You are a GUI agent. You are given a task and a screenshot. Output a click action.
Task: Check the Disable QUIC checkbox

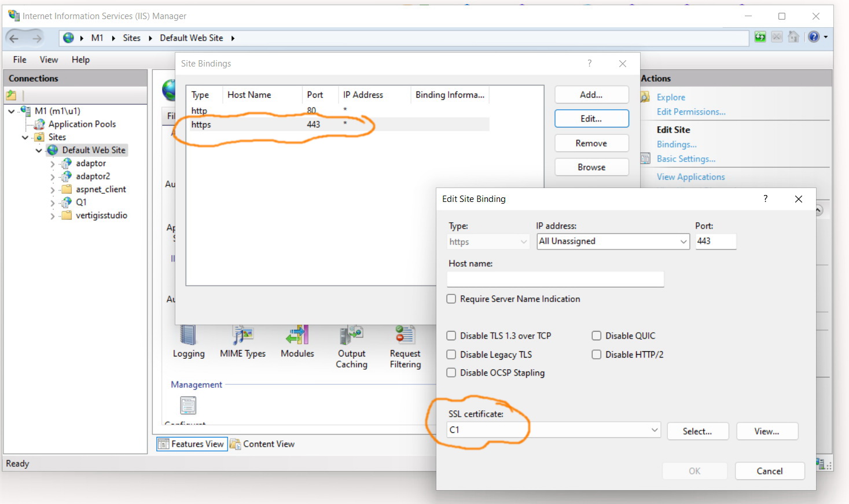click(596, 336)
